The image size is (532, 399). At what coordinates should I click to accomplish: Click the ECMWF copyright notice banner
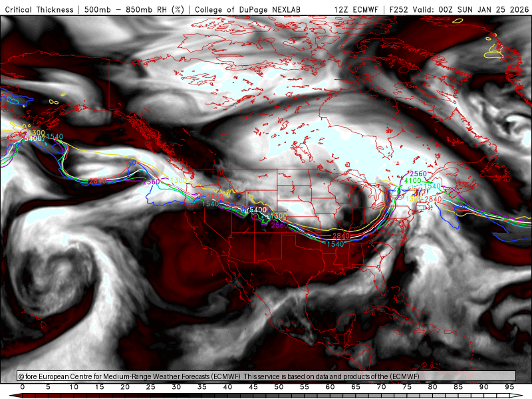(267, 376)
